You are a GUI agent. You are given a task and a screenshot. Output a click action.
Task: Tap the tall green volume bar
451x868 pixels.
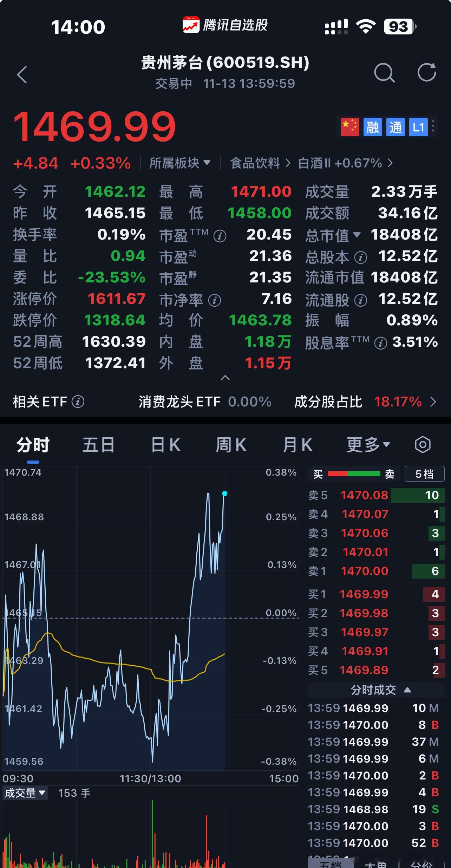pos(152,834)
